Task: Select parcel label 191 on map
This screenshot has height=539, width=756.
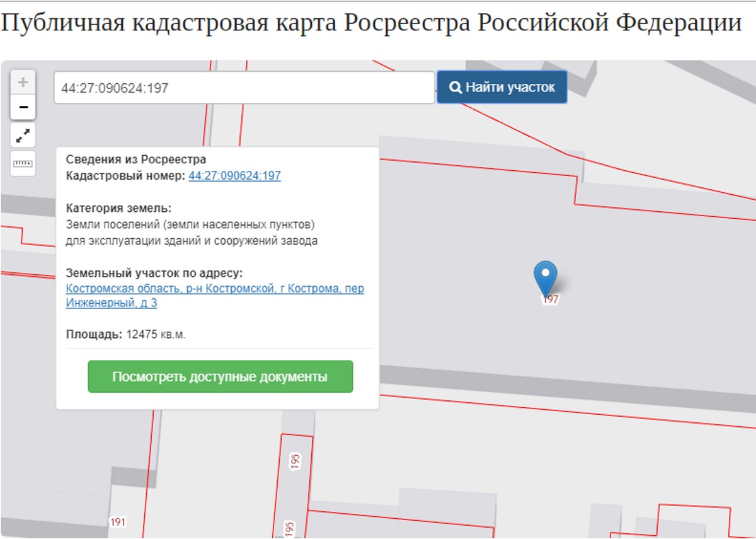Action: (118, 522)
